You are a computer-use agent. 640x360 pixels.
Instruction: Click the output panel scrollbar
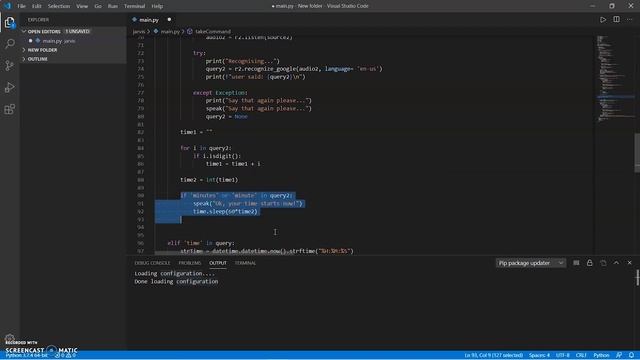pos(638,278)
